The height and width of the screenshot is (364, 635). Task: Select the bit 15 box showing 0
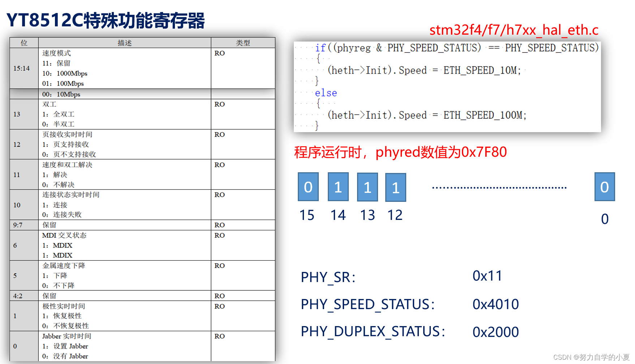[308, 187]
